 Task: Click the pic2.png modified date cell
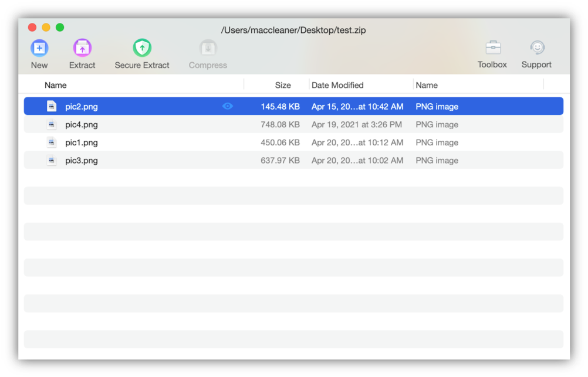(x=357, y=106)
